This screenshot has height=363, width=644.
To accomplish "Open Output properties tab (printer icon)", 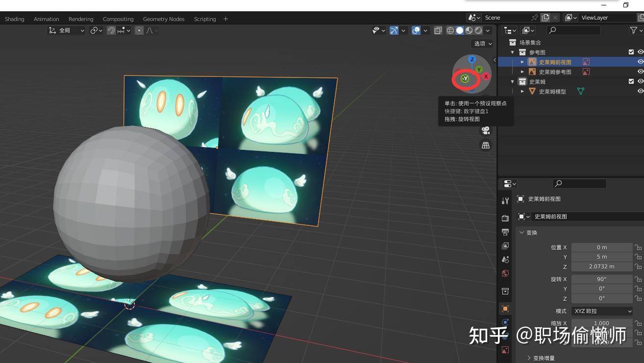I will tap(505, 232).
